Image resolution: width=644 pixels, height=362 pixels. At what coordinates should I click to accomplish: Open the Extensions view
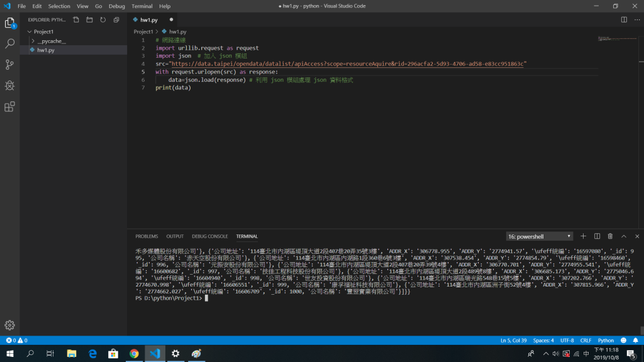pyautogui.click(x=10, y=107)
